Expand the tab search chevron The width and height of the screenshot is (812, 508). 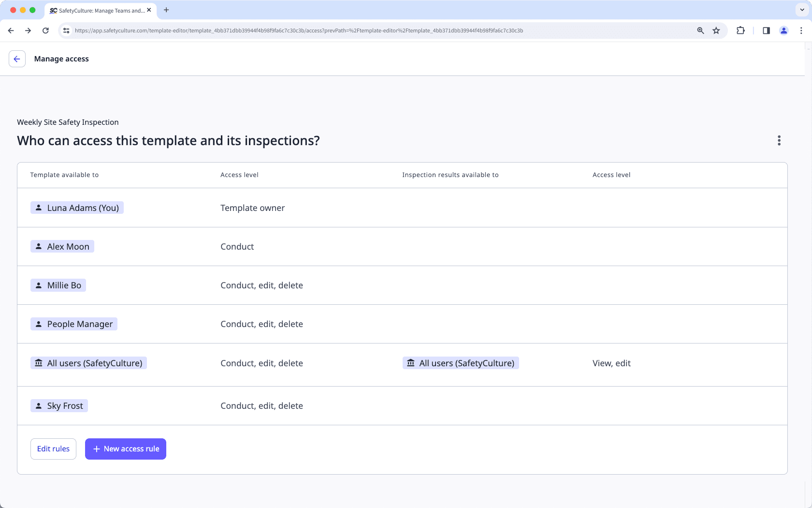[x=802, y=10]
